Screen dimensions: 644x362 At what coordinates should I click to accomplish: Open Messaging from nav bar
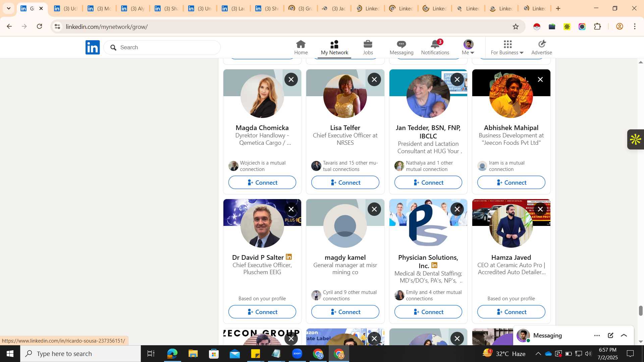pyautogui.click(x=401, y=47)
